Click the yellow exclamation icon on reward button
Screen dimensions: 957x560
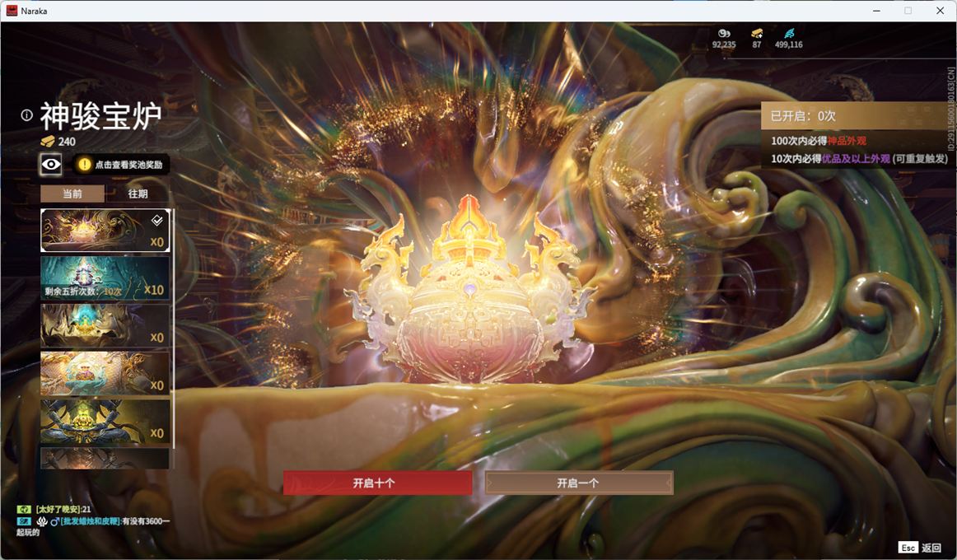(84, 164)
